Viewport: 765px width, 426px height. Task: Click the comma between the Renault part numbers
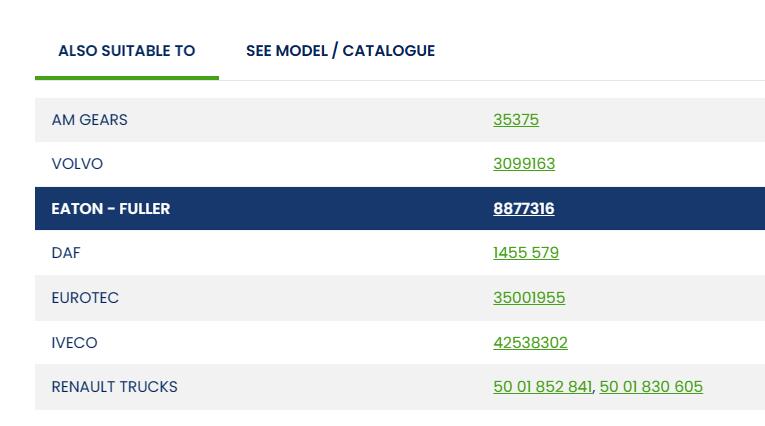pyautogui.click(x=595, y=390)
